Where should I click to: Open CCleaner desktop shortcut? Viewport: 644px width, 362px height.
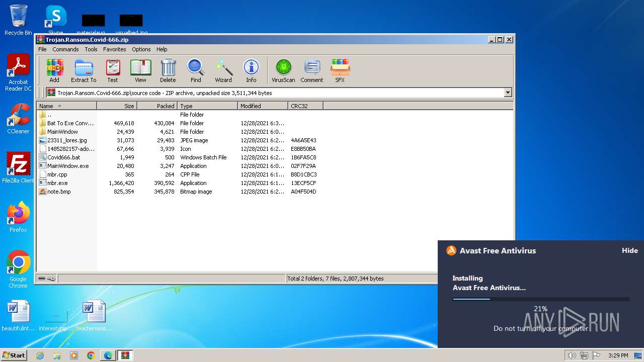18,119
